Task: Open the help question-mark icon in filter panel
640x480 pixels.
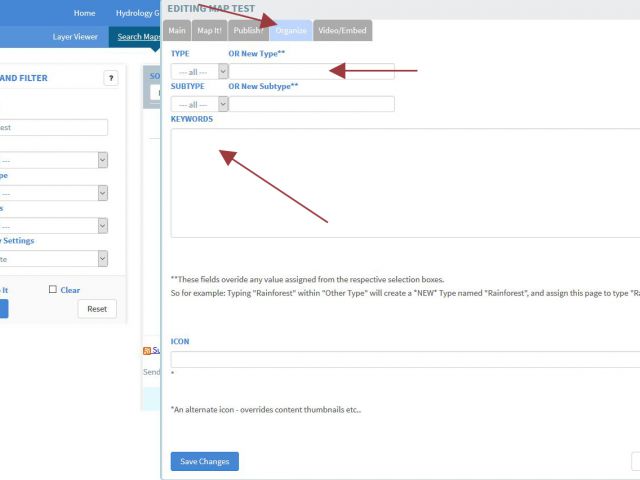Action: tap(111, 78)
